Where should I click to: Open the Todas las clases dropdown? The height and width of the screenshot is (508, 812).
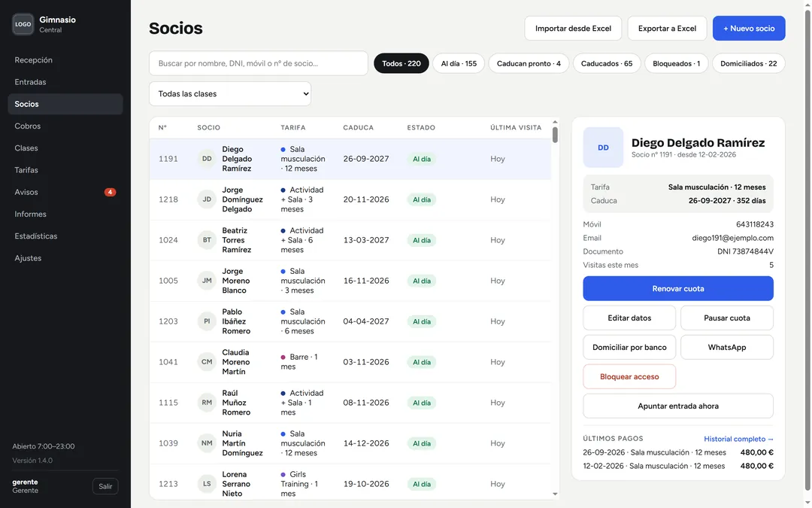(230, 94)
